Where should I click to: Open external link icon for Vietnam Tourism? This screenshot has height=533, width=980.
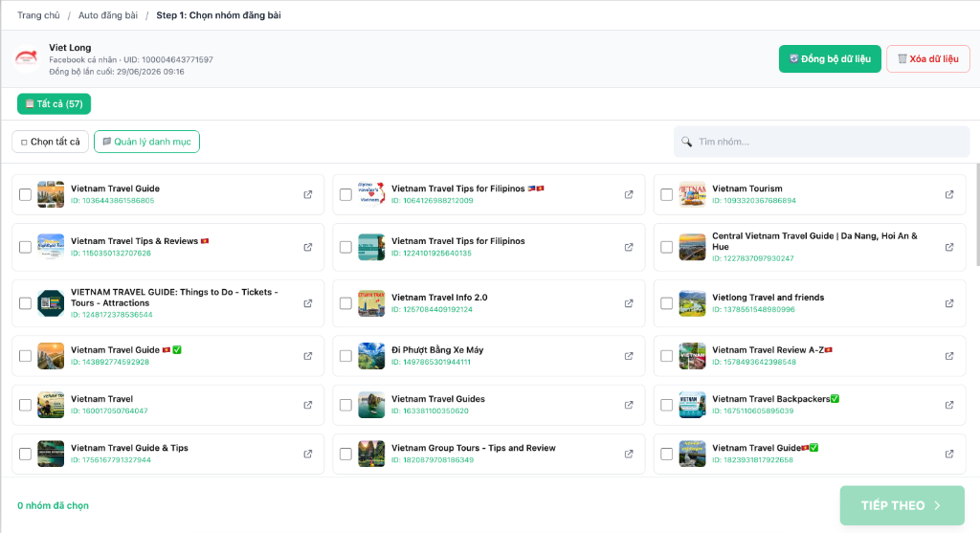coord(949,194)
